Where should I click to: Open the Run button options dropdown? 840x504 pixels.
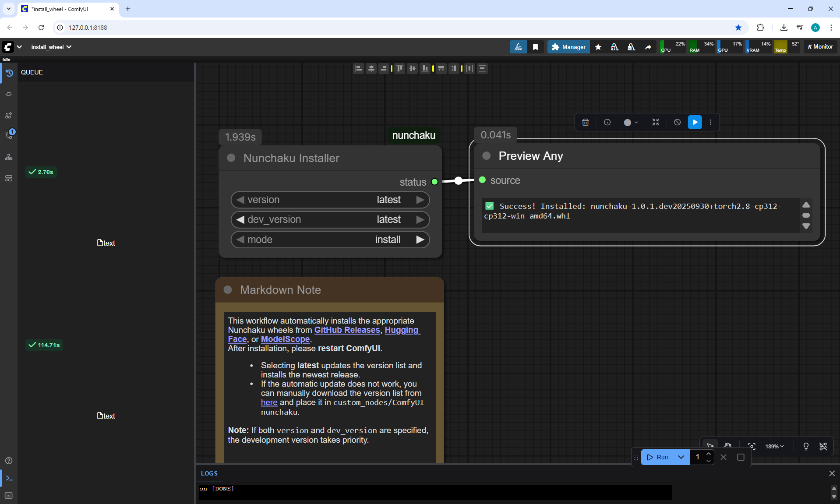(681, 457)
